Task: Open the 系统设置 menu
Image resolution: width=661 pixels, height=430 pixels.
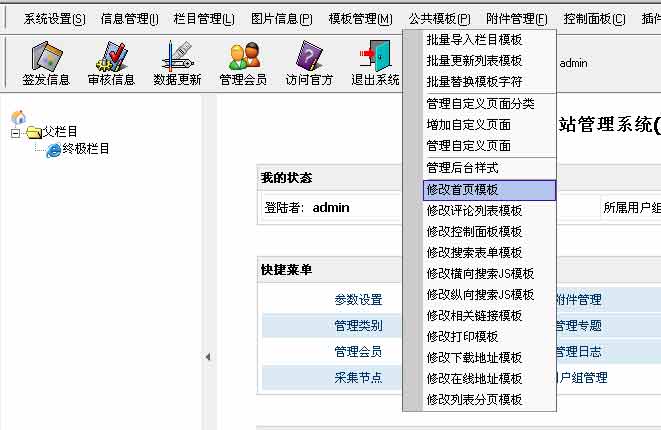Action: click(54, 19)
